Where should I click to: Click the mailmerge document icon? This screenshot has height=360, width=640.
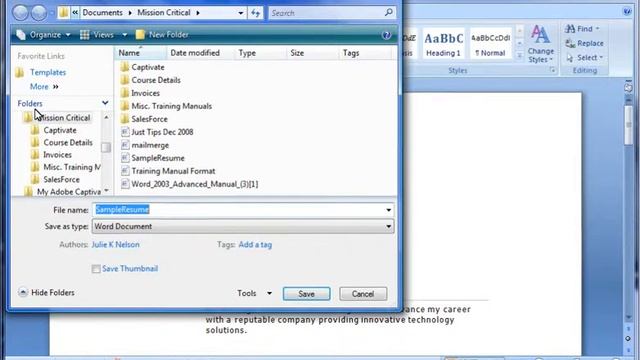(x=125, y=145)
